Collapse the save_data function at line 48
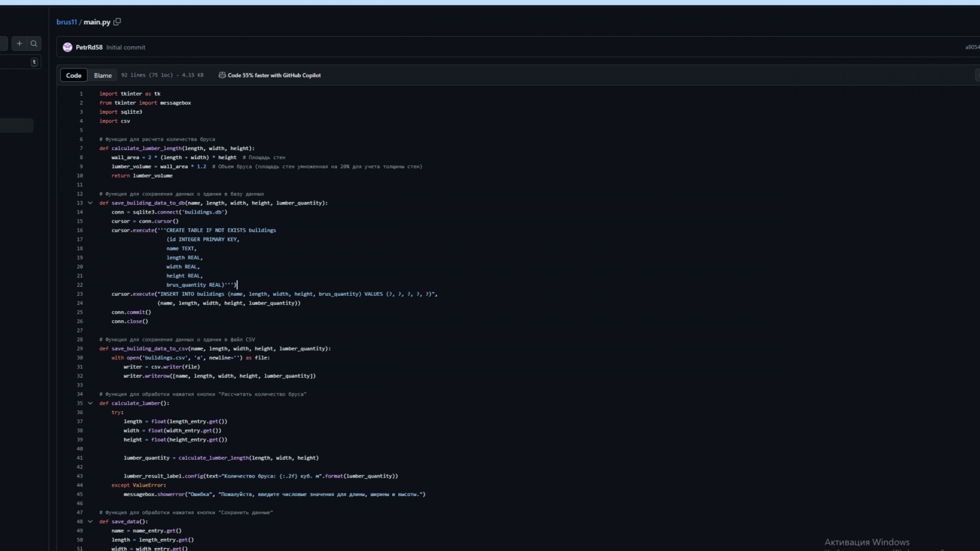Image resolution: width=980 pixels, height=551 pixels. pos(90,522)
